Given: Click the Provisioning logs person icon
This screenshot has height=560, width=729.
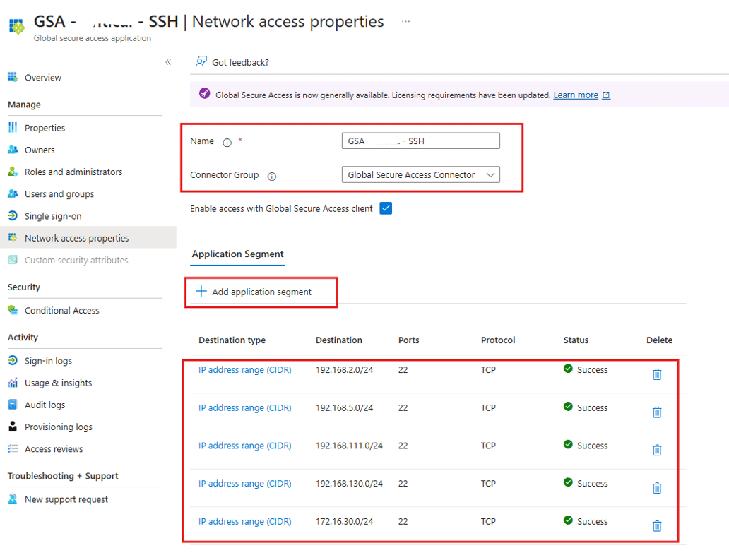Looking at the screenshot, I should (13, 427).
